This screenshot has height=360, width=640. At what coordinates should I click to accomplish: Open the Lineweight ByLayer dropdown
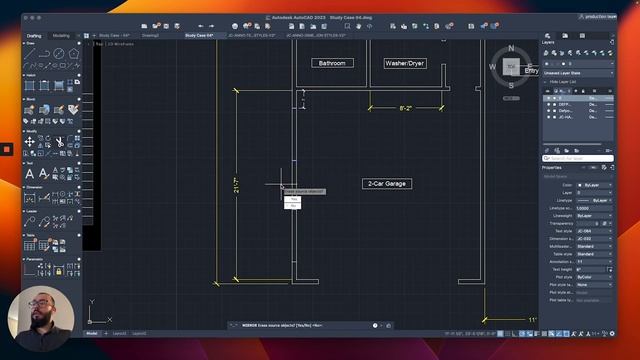[x=595, y=216]
